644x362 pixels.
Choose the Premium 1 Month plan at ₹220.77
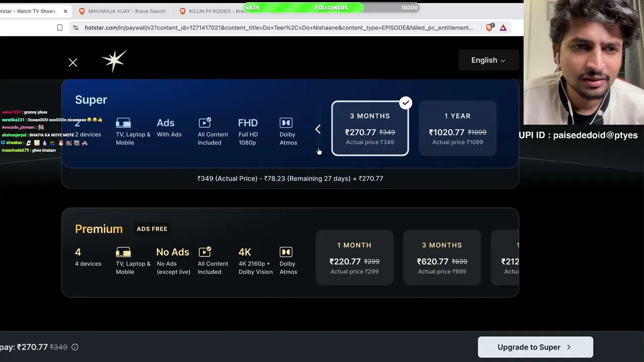click(x=354, y=257)
